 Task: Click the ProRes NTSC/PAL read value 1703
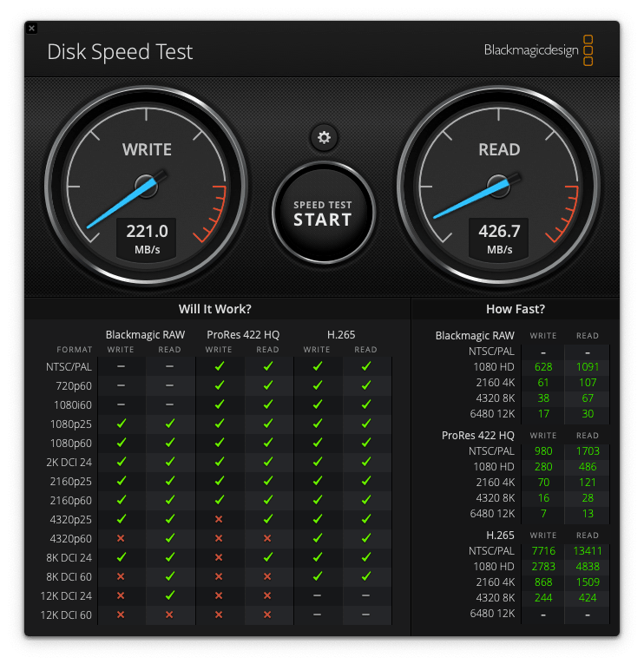coord(588,451)
